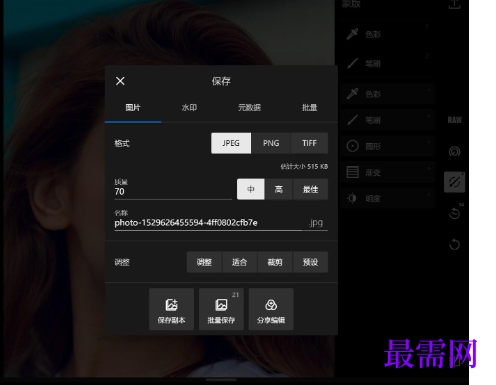The width and height of the screenshot is (496, 385).
Task: Select PNG as the export format
Action: point(271,143)
